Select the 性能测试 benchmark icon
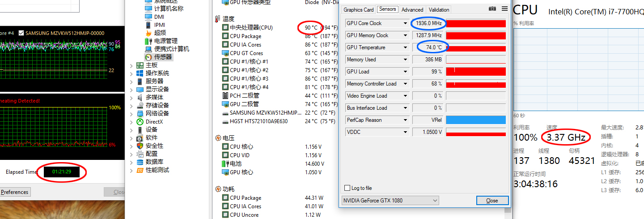The image size is (644, 219). [x=140, y=170]
